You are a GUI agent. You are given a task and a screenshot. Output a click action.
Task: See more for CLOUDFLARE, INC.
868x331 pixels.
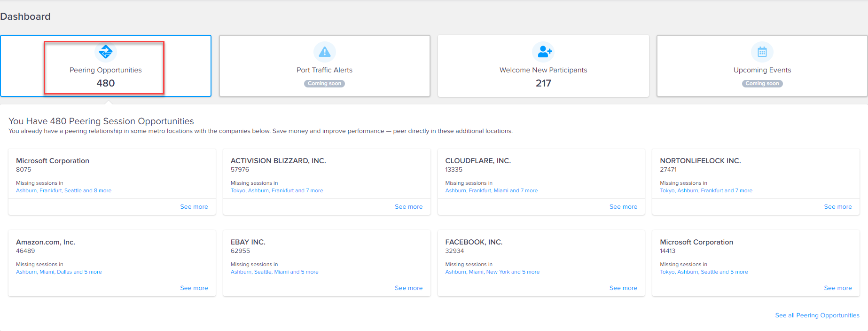(x=623, y=207)
